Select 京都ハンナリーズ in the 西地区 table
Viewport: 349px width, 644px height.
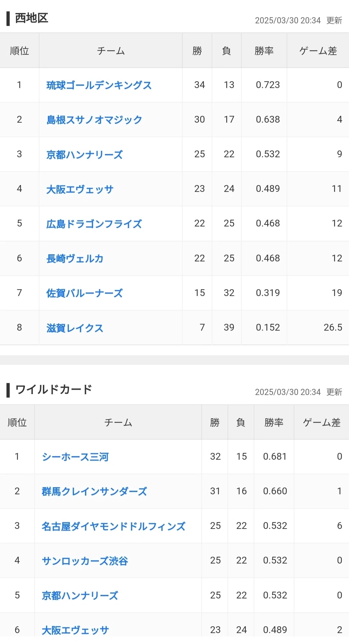(x=85, y=155)
